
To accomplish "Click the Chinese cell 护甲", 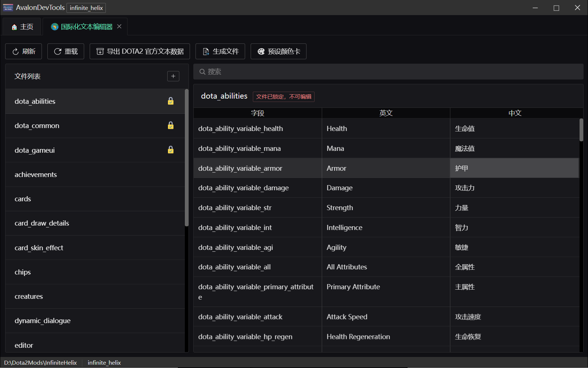I will pos(514,168).
